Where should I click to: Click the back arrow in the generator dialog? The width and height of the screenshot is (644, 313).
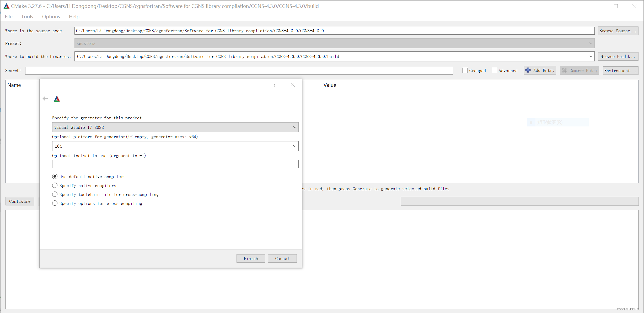coord(45,99)
